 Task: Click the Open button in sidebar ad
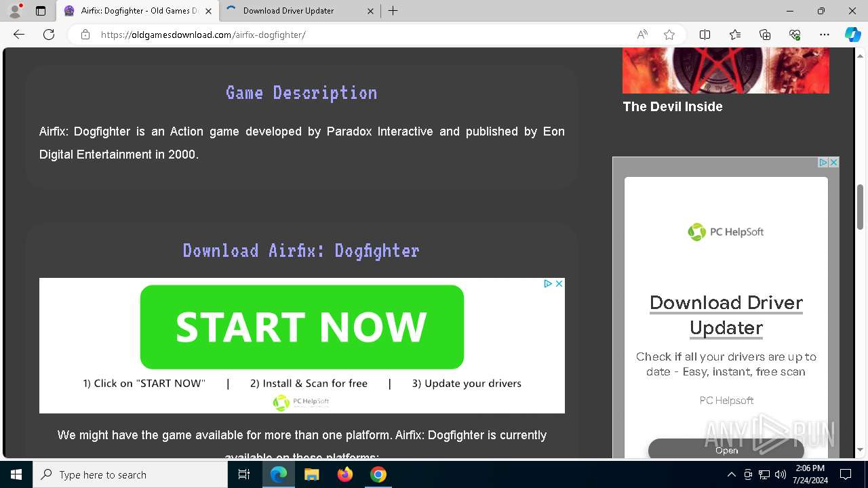click(726, 449)
